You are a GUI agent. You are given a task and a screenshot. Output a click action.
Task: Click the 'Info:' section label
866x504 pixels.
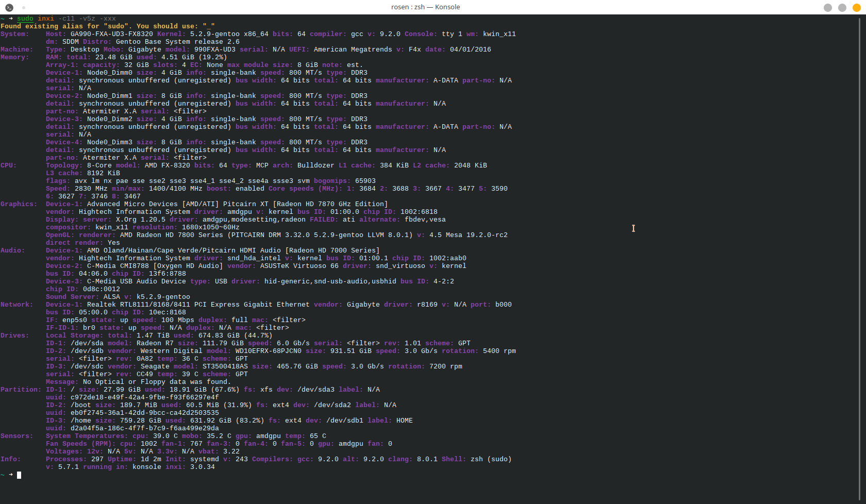click(11, 459)
